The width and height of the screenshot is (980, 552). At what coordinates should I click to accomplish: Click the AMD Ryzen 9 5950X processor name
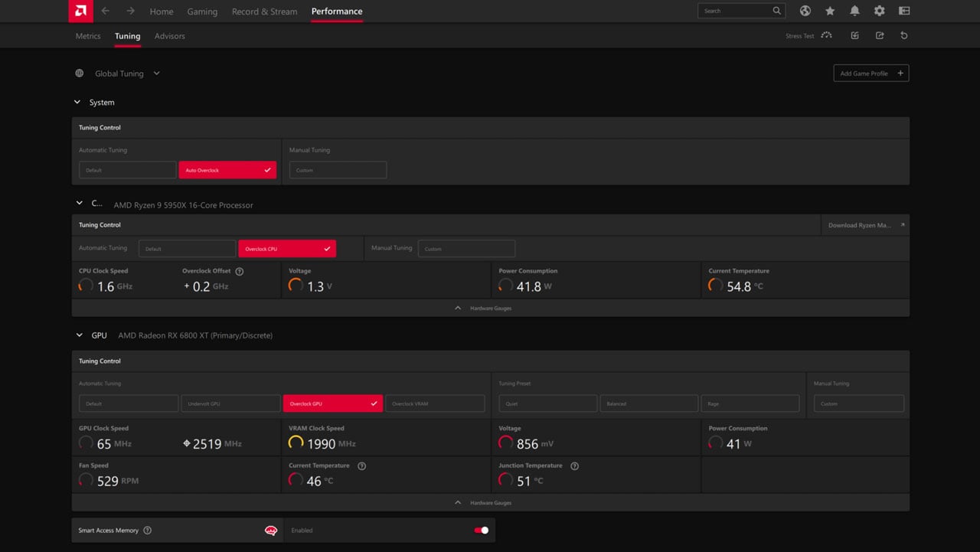(x=183, y=205)
